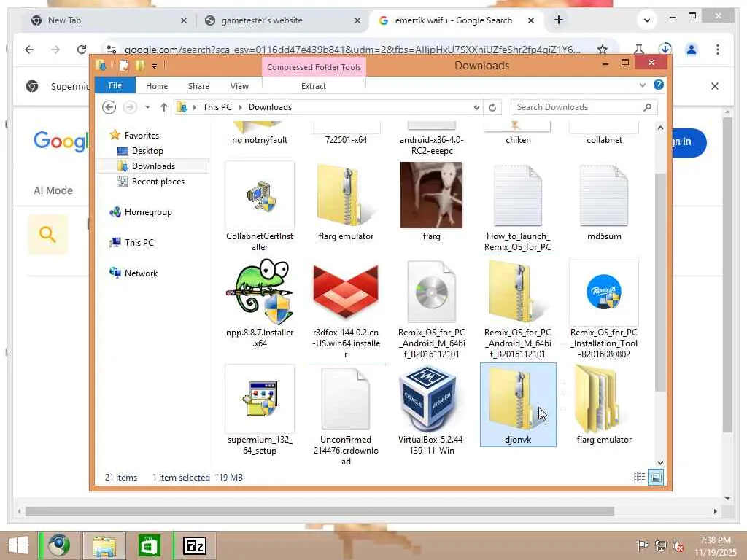Open the Chrome downloads indicator
Screen dimensions: 747x560
(x=665, y=49)
